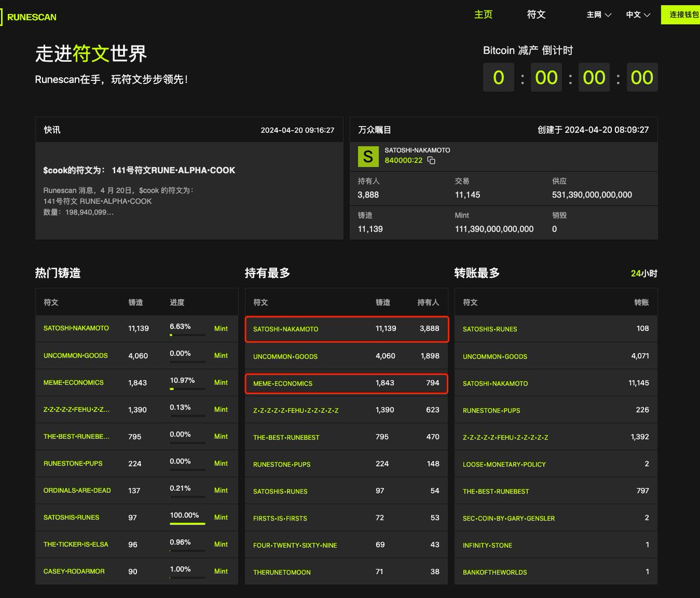Open BANKOFTHEWORLDS rune link
This screenshot has width=700, height=598.
coord(495,572)
